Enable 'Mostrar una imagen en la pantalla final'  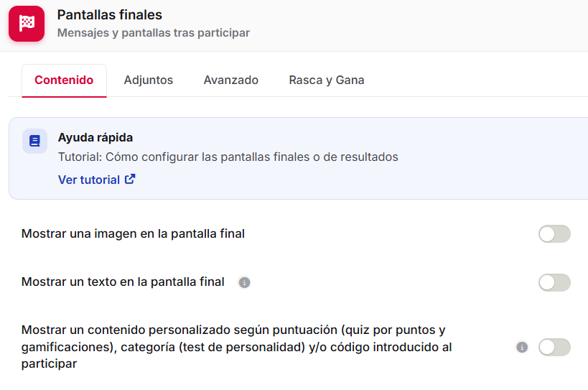tap(555, 234)
